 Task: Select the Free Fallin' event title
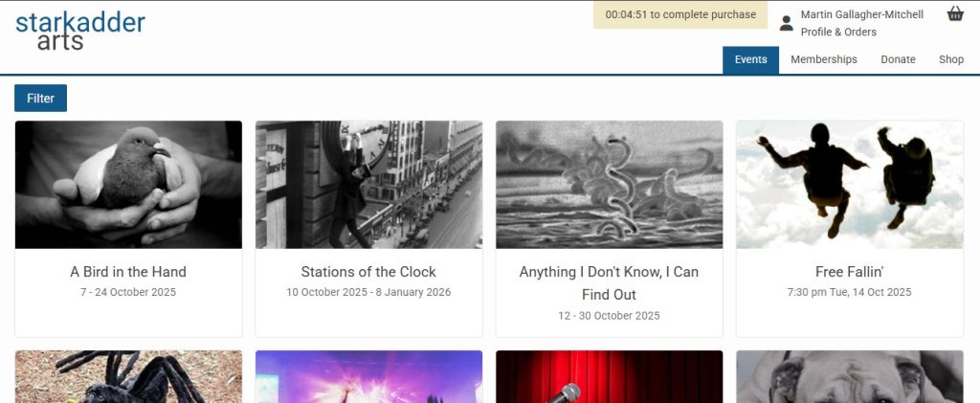[850, 272]
